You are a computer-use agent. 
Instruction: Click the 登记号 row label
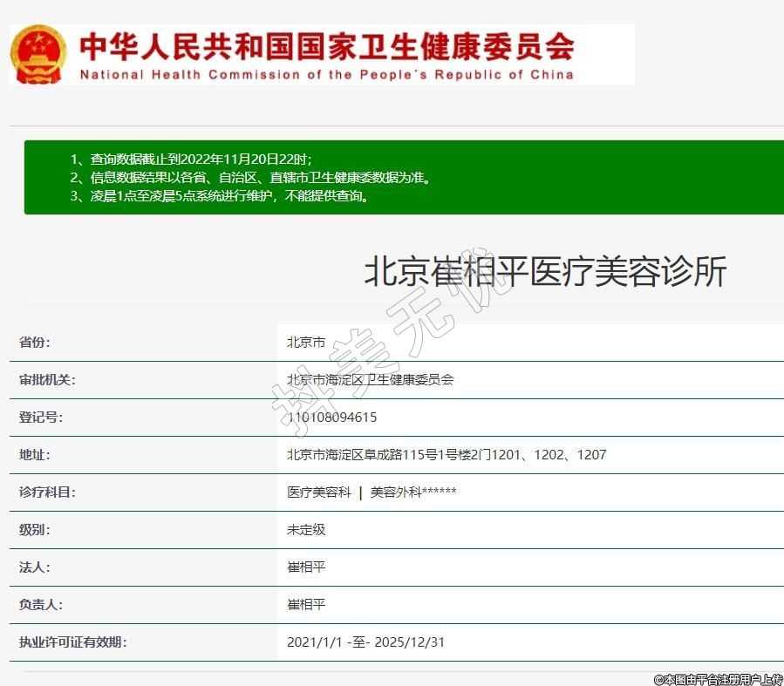[x=41, y=418]
